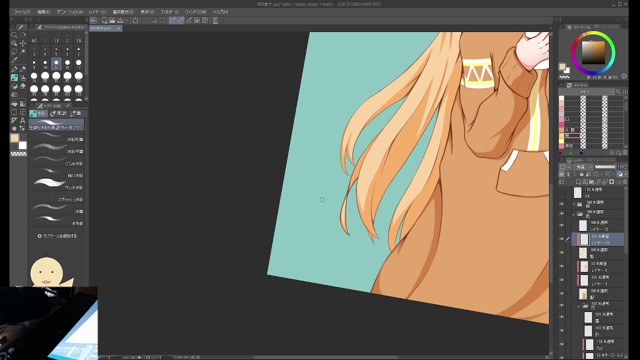The width and height of the screenshot is (640, 360).
Task: Click the New document icon in command bar
Action: point(104,20)
